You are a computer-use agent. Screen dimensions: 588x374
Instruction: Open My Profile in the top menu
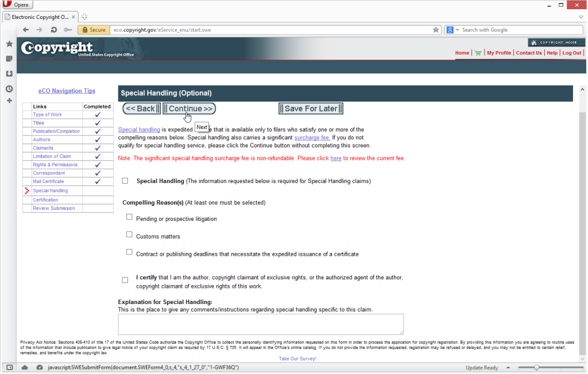click(499, 53)
